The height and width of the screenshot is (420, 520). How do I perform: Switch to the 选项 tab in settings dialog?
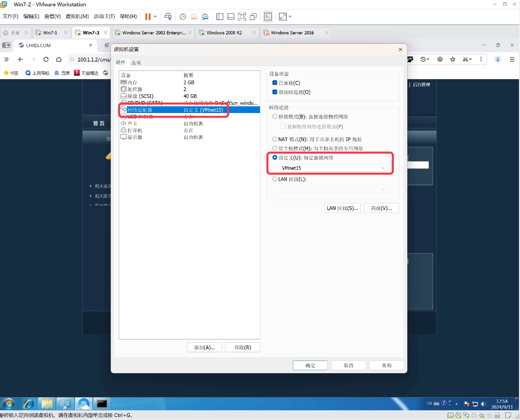136,63
